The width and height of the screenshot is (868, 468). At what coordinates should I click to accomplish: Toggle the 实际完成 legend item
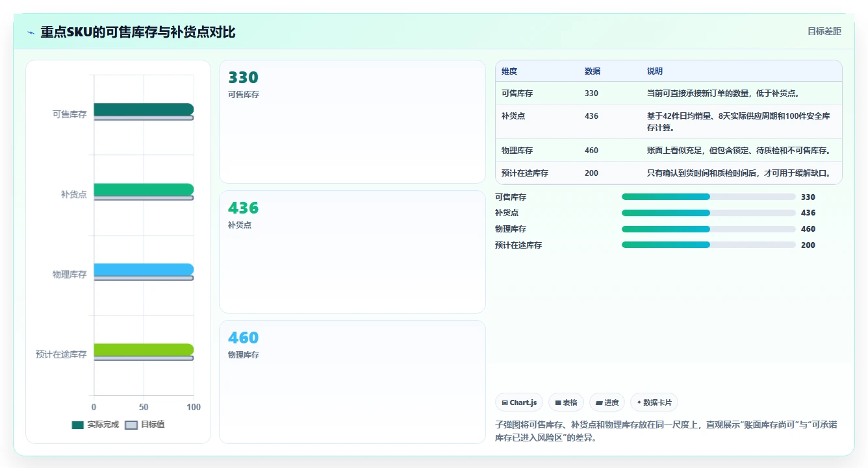[95, 425]
